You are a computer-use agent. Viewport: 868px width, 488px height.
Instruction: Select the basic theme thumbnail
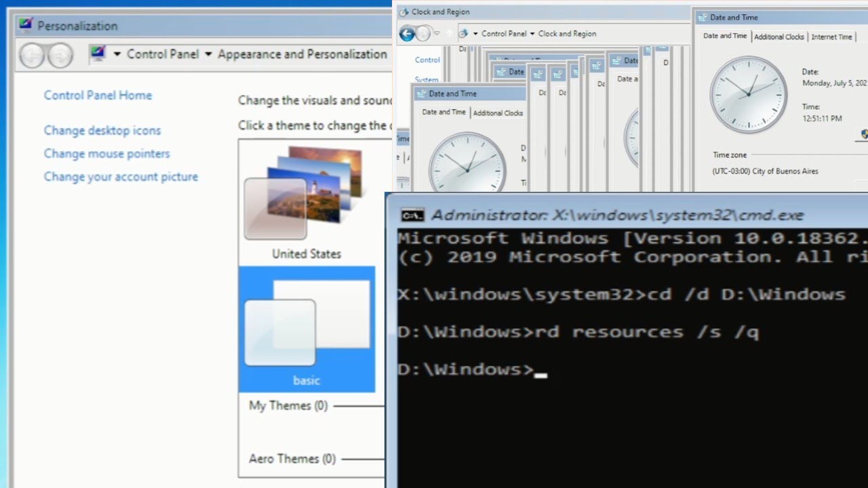point(307,329)
